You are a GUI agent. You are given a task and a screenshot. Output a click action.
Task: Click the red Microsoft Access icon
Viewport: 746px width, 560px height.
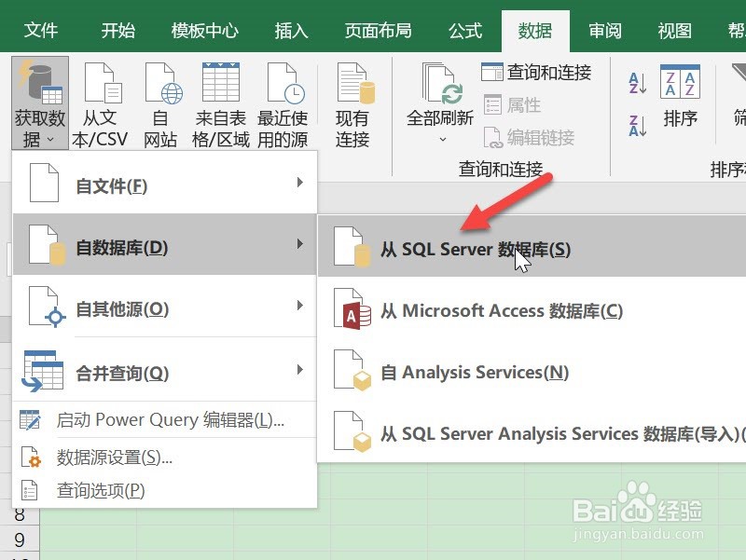click(352, 308)
